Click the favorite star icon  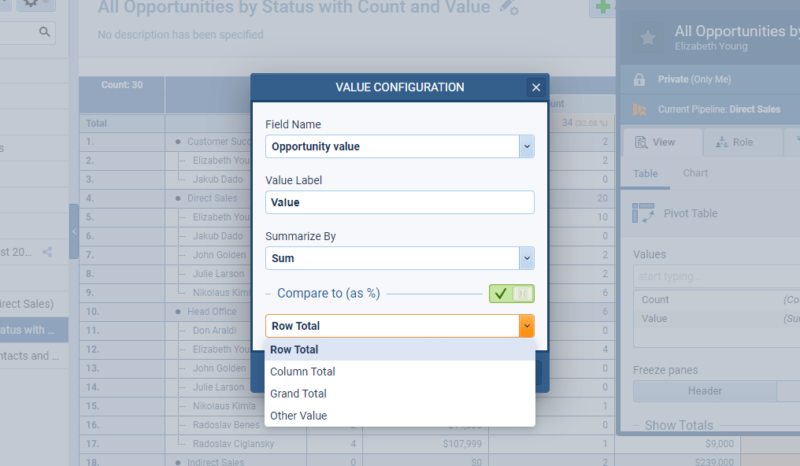648,37
